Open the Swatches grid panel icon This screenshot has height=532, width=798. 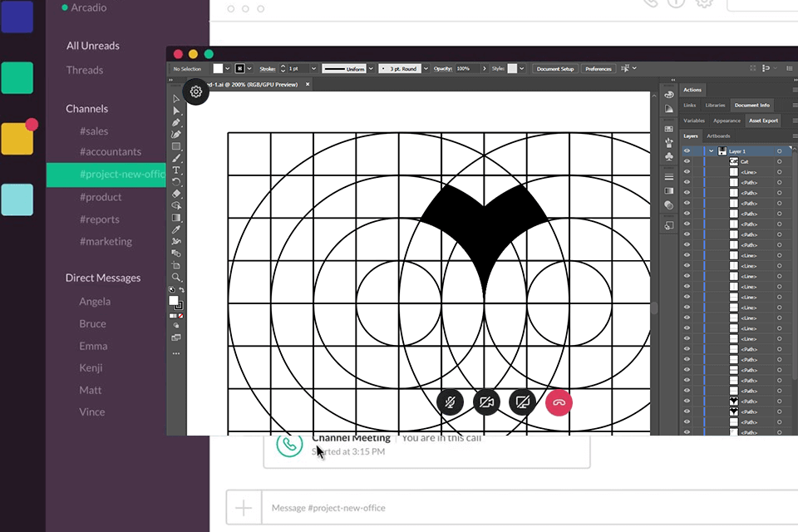(x=668, y=130)
